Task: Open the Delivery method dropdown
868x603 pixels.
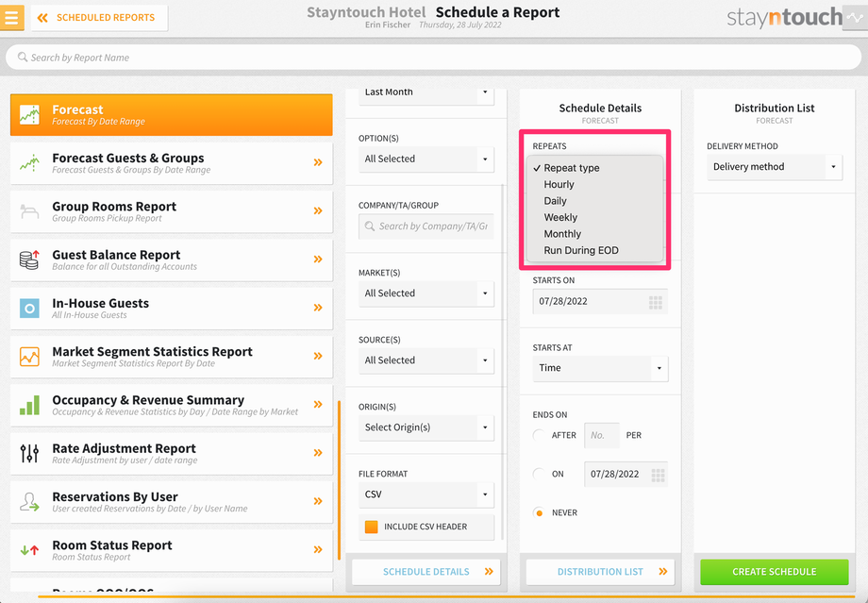Action: click(775, 167)
